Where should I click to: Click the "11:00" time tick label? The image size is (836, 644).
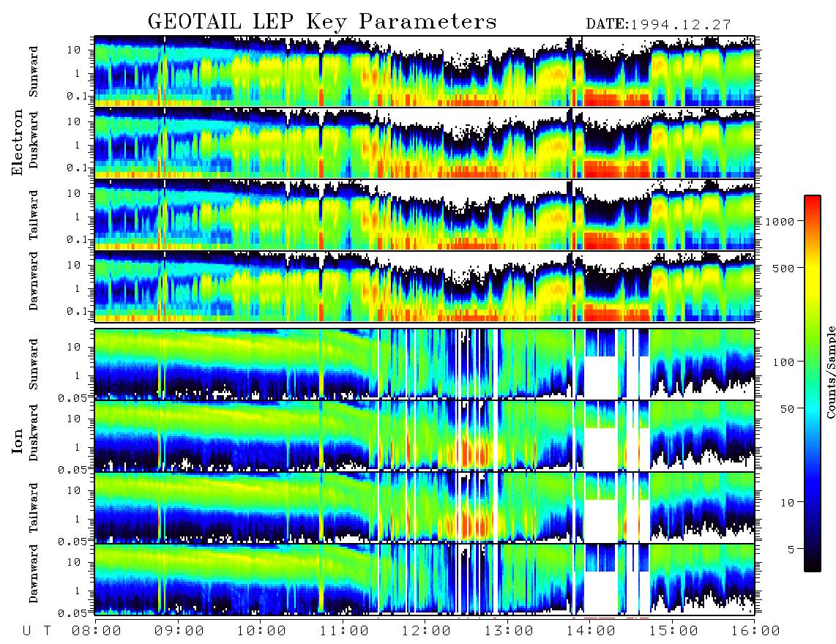coord(344,631)
